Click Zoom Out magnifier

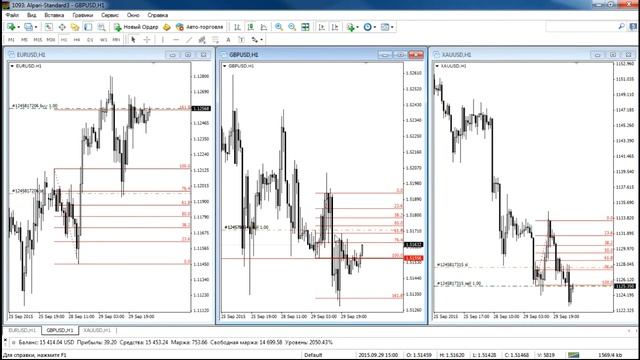click(x=292, y=27)
